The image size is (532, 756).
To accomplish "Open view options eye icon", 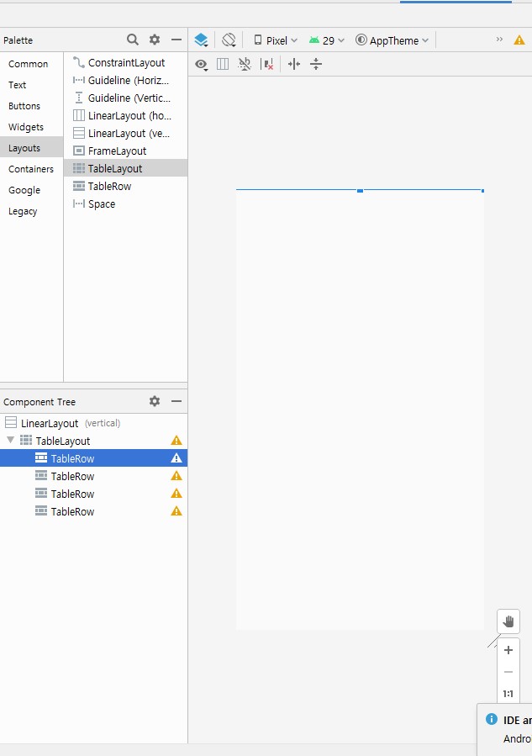I will point(202,64).
